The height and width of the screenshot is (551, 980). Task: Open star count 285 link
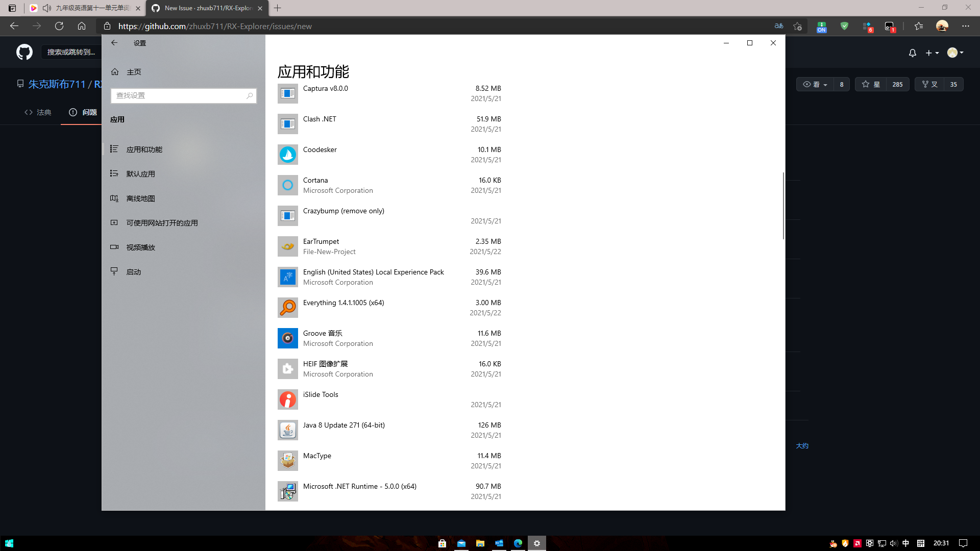(898, 84)
